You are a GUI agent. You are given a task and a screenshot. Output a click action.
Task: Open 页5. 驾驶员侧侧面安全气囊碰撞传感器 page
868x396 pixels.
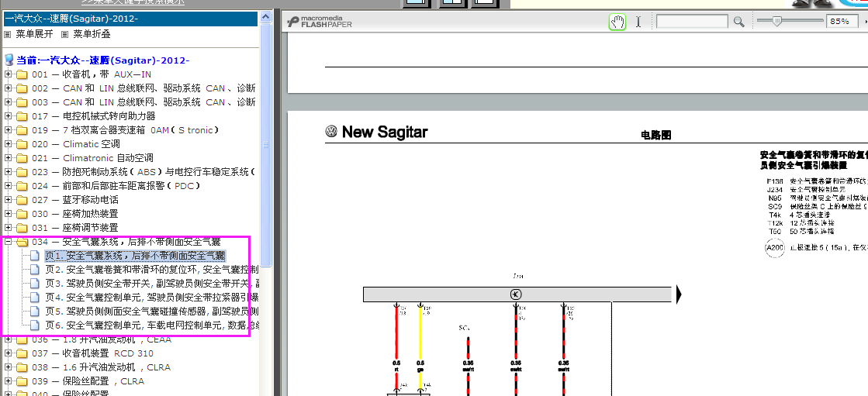152,312
